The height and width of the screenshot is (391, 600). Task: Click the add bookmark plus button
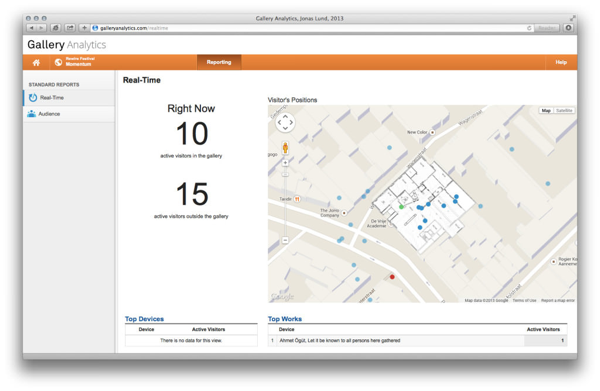(84, 28)
